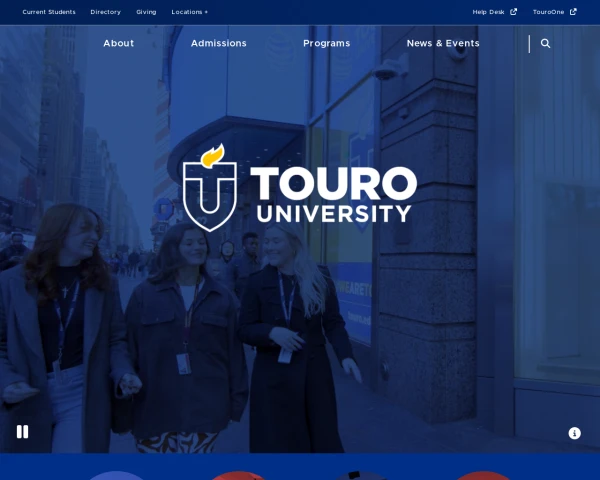The width and height of the screenshot is (600, 480).
Task: Open the Admissions menu
Action: tap(218, 43)
